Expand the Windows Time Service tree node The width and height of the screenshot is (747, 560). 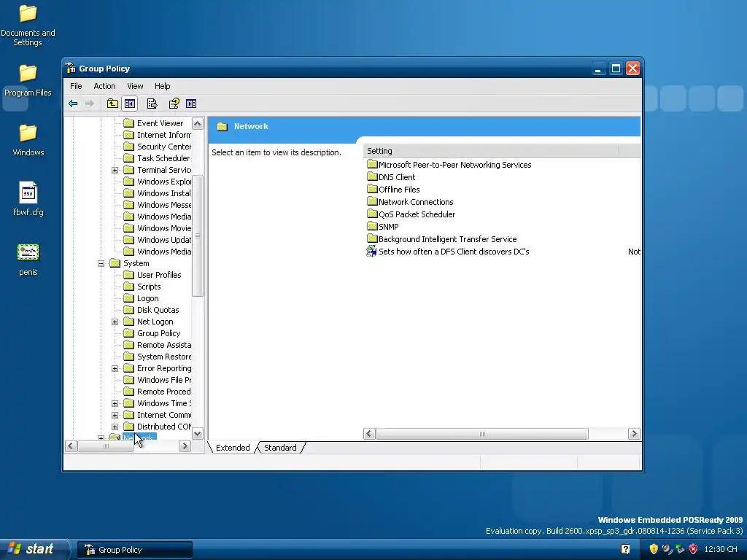click(x=115, y=403)
